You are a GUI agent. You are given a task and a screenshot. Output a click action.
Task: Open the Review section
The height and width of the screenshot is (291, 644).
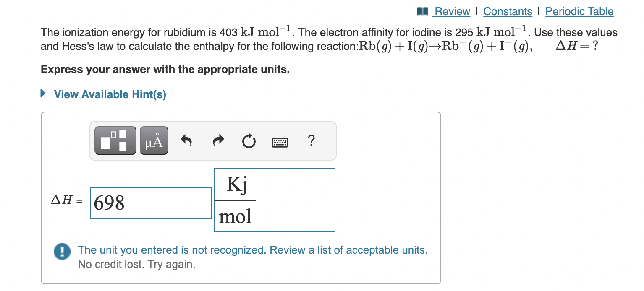point(453,11)
